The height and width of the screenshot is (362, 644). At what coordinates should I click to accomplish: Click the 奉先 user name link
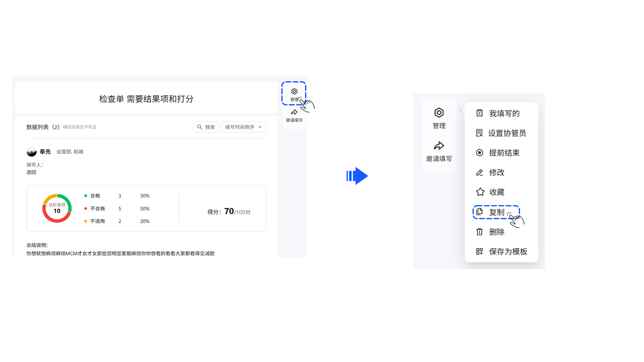pos(45,152)
